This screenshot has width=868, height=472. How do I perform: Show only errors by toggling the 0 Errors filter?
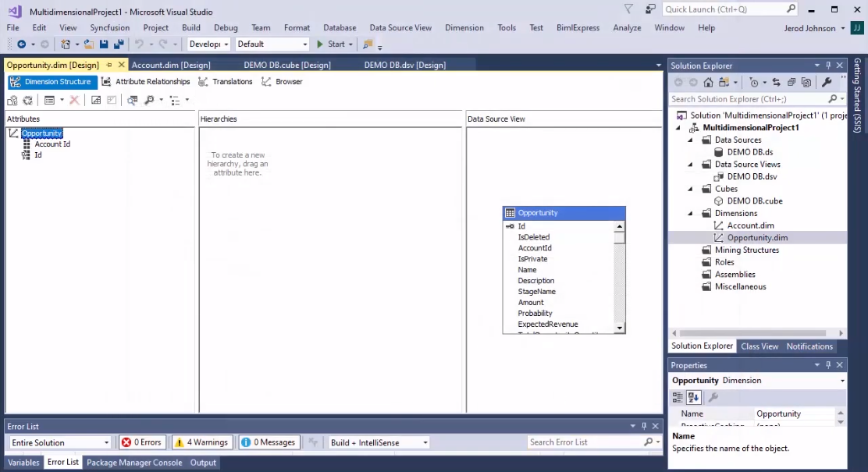(142, 442)
